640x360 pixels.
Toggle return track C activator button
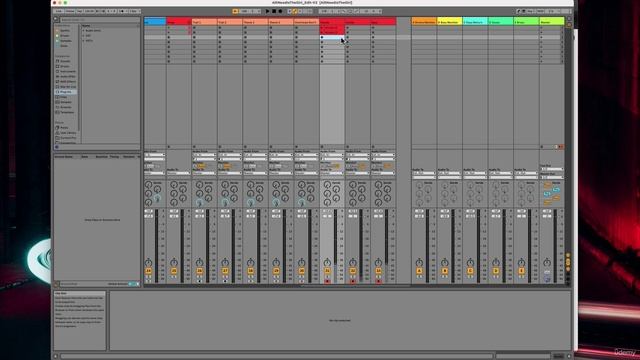470,271
